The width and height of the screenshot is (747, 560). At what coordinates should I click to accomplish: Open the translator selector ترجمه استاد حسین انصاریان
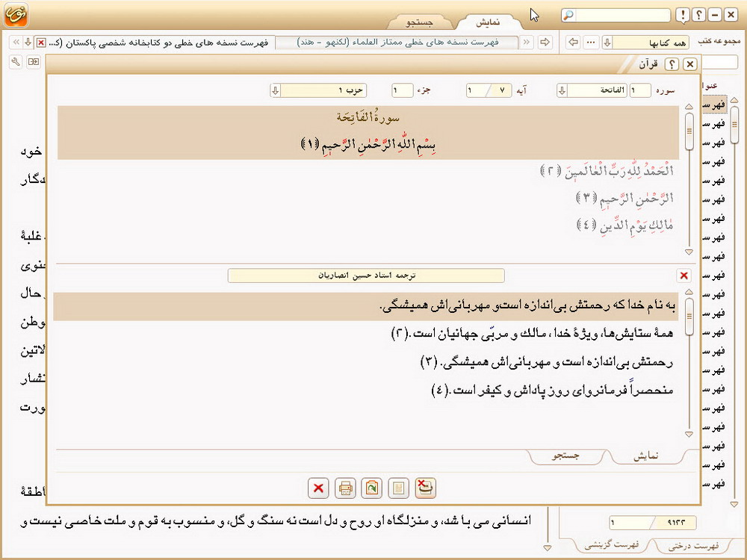366,276
